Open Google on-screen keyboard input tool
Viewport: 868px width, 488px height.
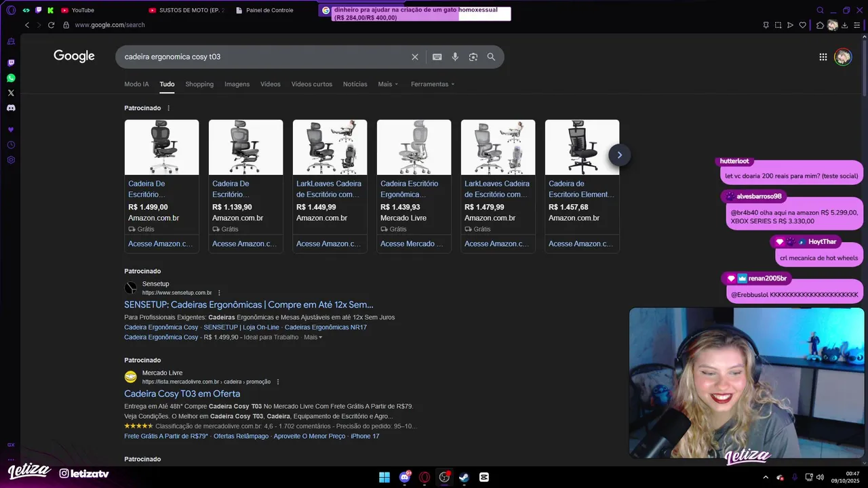[437, 57]
